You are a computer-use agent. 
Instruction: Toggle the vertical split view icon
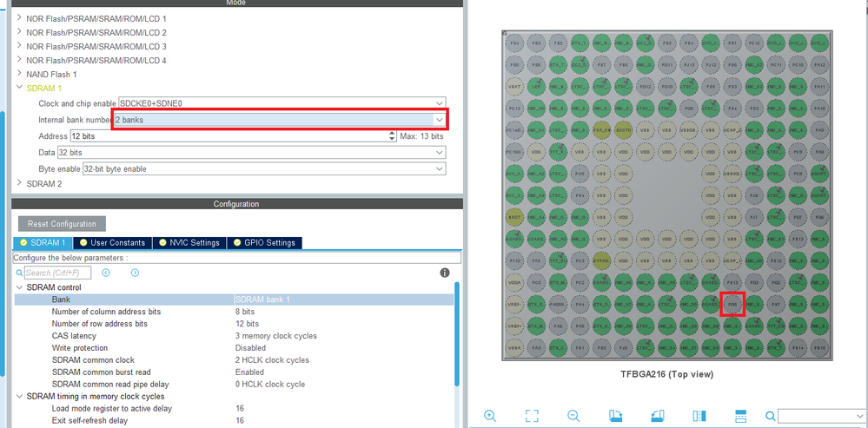coord(699,416)
